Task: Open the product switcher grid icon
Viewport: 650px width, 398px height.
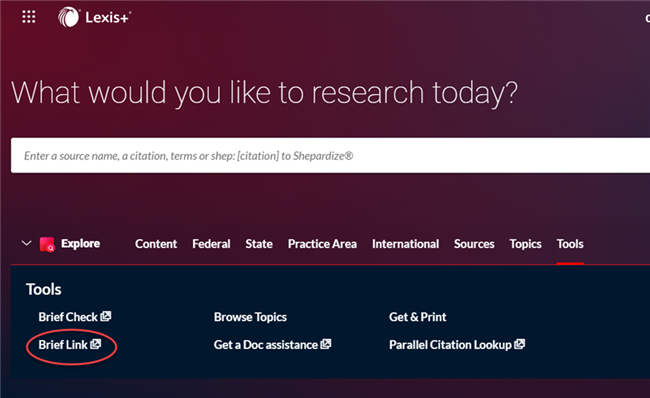Action: (29, 17)
